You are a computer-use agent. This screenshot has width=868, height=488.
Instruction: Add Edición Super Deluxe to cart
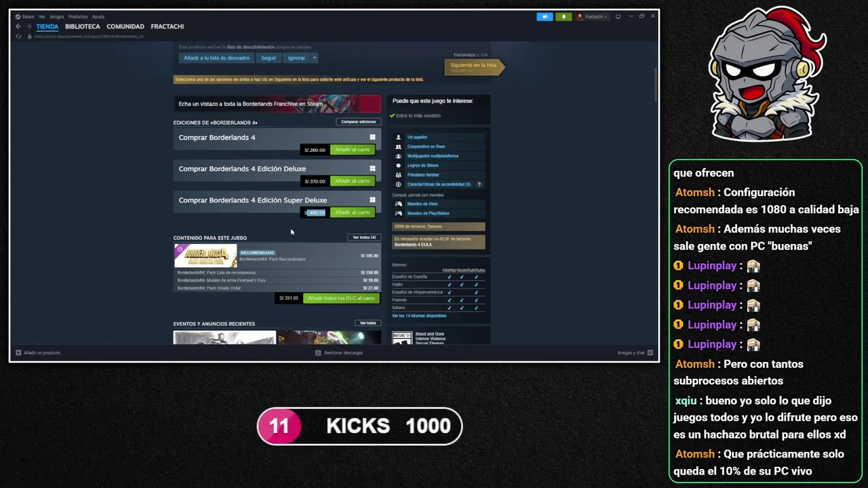pos(353,212)
